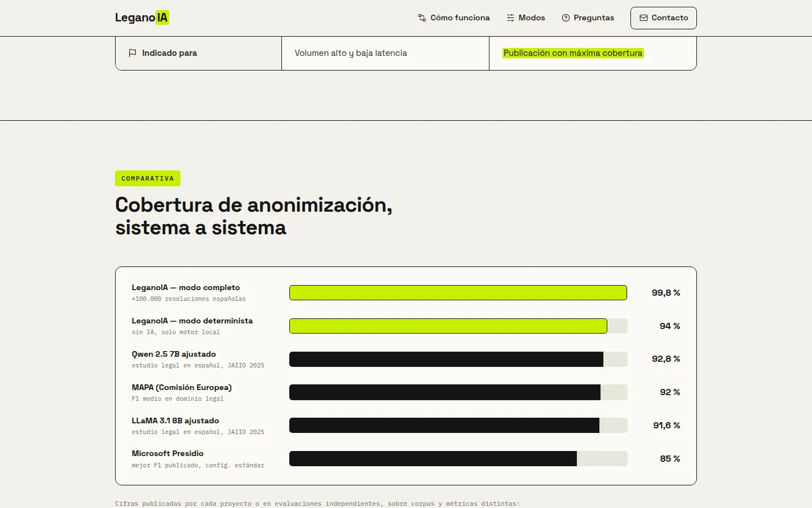Click the +100.000 resoluciones españolas caption

[189, 299]
